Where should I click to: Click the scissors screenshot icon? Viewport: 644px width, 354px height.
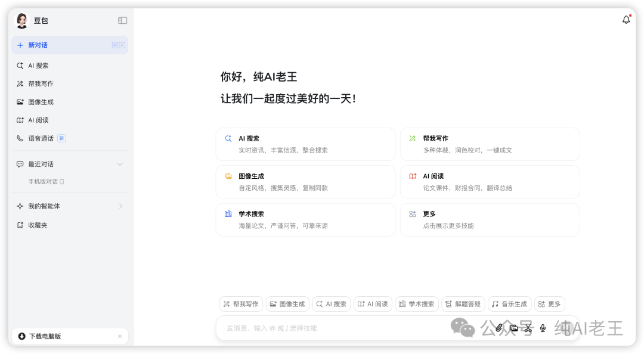[528, 328]
